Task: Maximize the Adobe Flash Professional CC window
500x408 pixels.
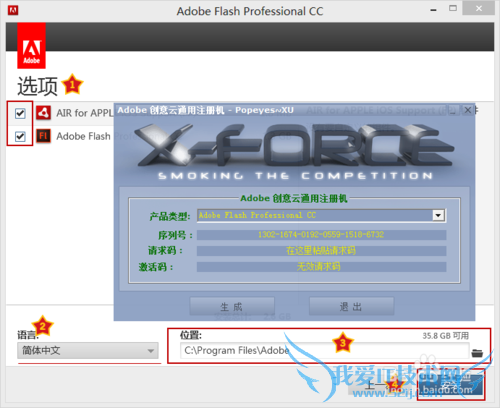Action: pyautogui.click(x=453, y=8)
